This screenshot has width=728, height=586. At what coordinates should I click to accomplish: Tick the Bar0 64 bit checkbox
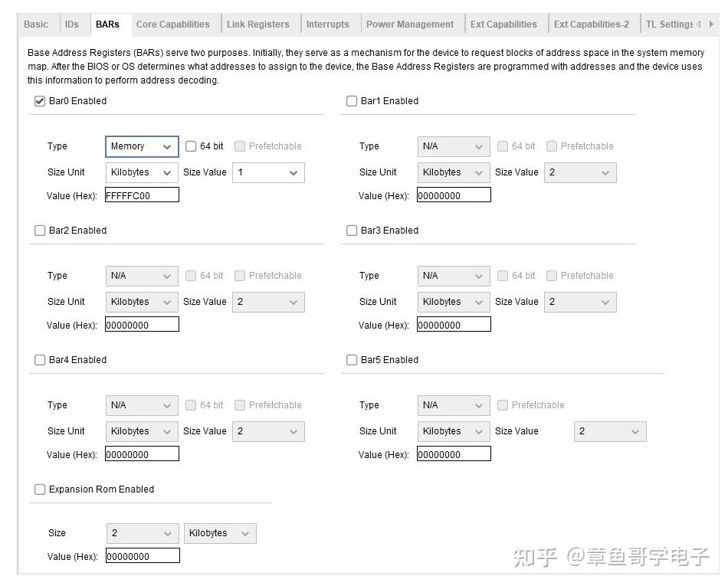(x=191, y=146)
